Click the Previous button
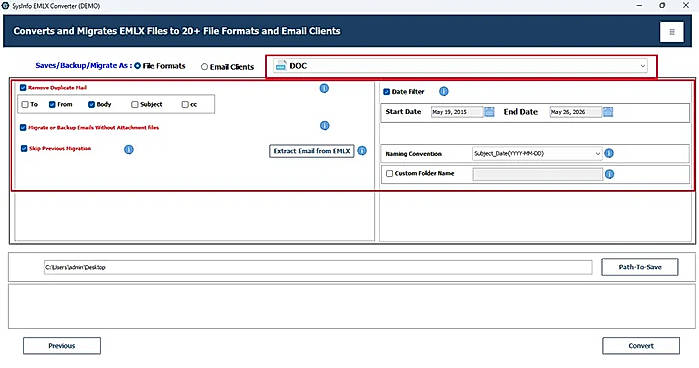The image size is (699, 368). point(62,346)
